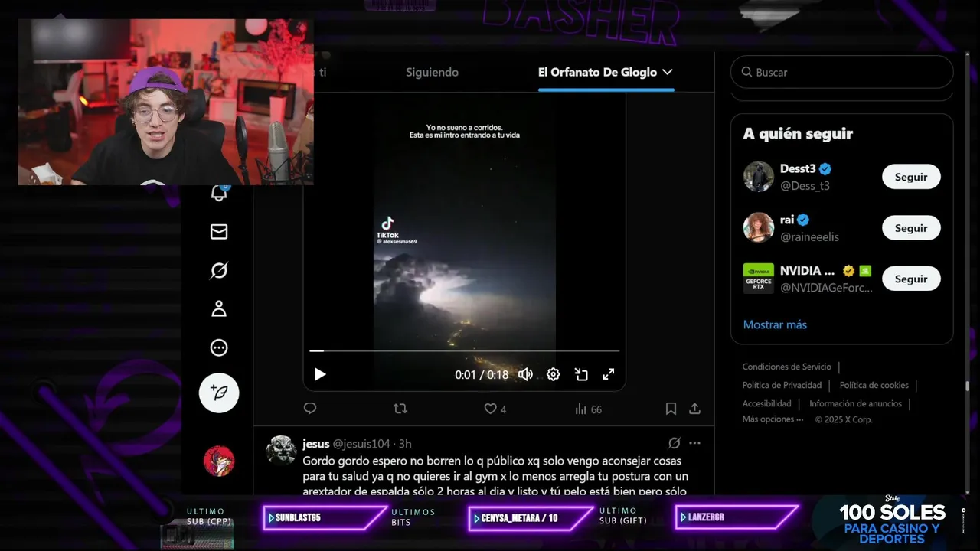The image size is (980, 551).
Task: Click @Dess_t3 handle text
Action: [x=805, y=186]
